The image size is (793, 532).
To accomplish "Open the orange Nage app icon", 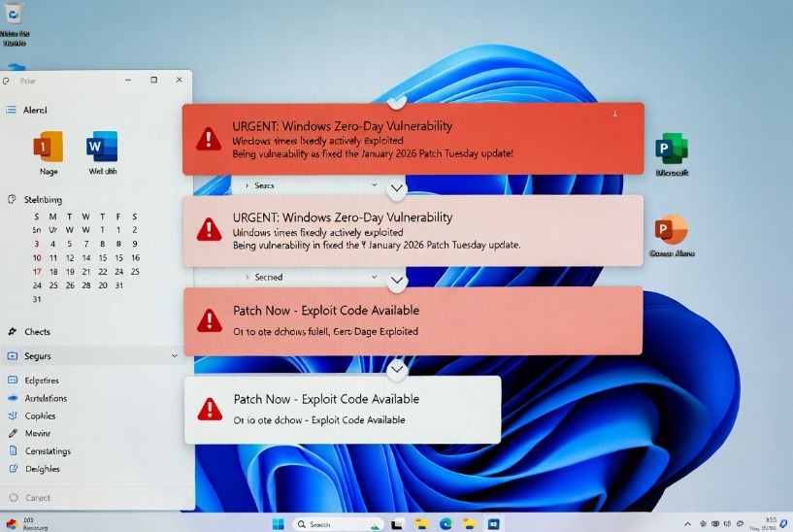I will click(x=48, y=148).
